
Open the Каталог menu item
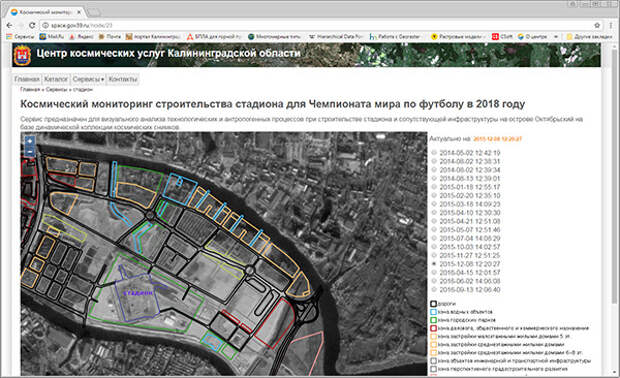pyautogui.click(x=56, y=79)
